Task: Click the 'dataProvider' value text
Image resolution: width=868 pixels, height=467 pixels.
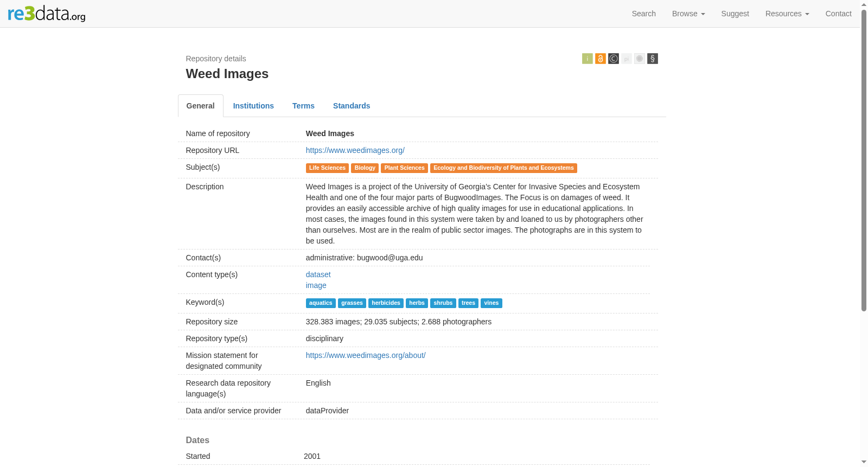Action: pos(327,411)
